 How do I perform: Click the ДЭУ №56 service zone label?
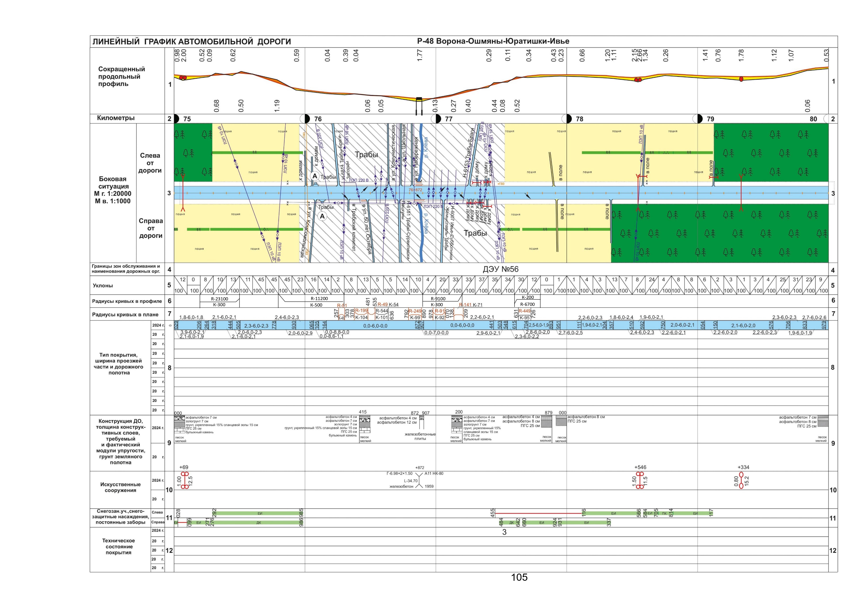pos(500,269)
